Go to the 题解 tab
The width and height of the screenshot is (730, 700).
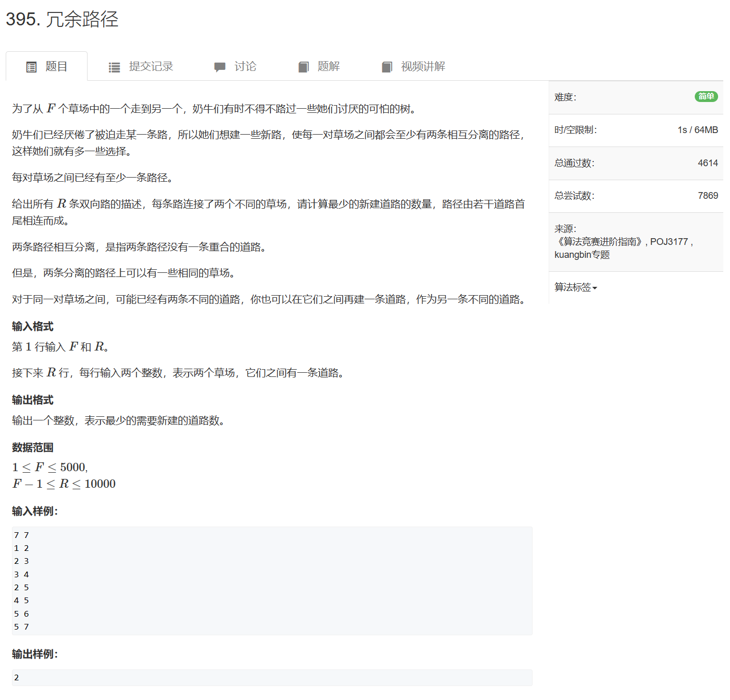tap(319, 66)
